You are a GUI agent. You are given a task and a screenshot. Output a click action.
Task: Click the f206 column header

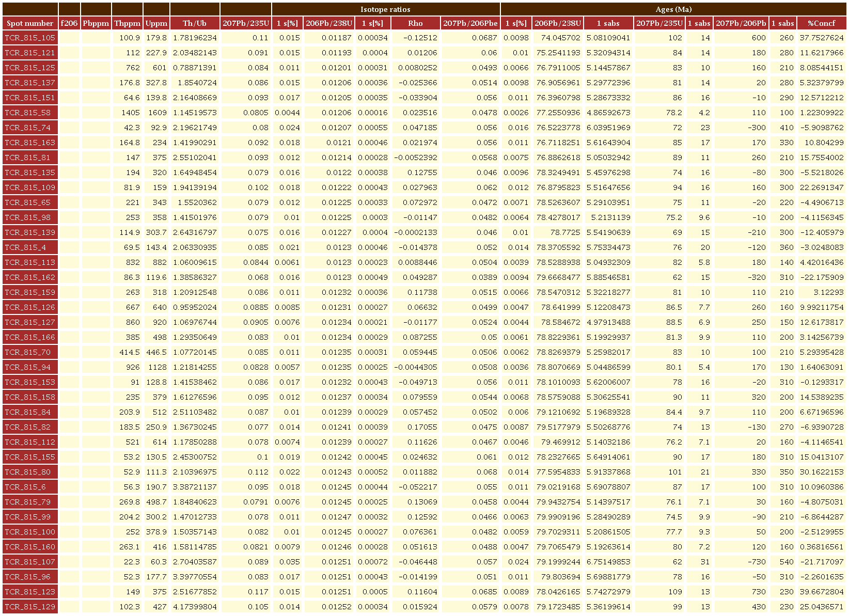pyautogui.click(x=69, y=23)
